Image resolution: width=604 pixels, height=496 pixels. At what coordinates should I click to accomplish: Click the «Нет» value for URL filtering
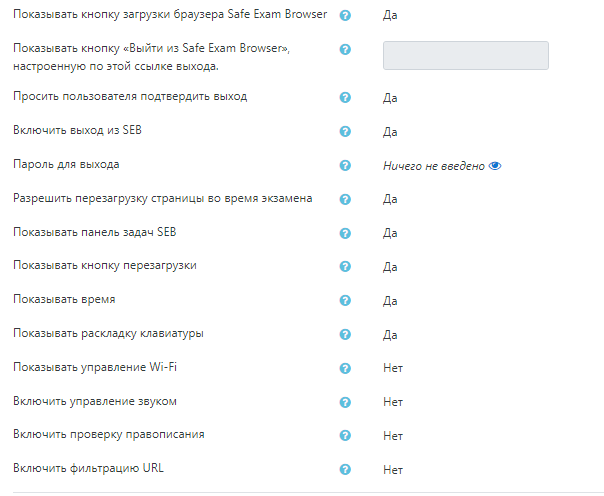click(393, 469)
